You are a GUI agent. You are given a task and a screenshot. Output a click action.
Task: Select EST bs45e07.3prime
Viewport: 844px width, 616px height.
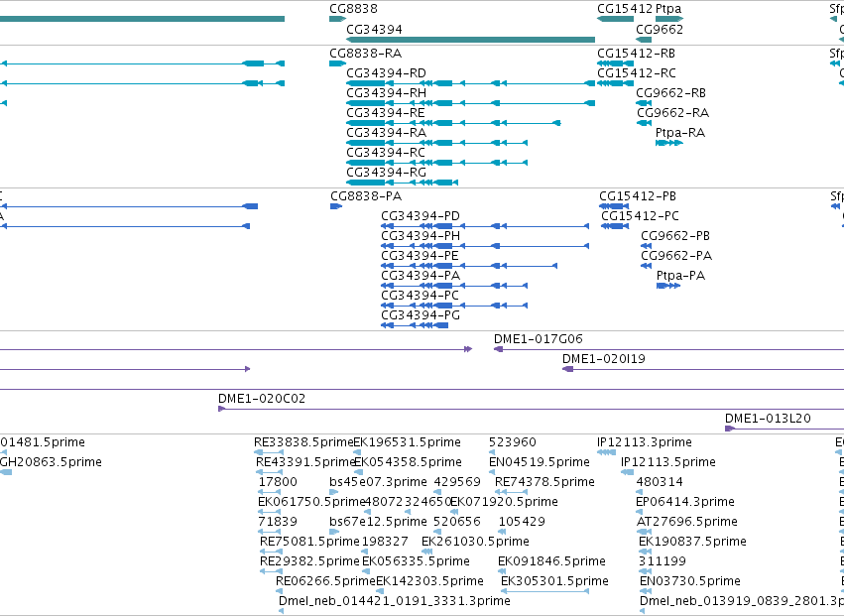[379, 482]
